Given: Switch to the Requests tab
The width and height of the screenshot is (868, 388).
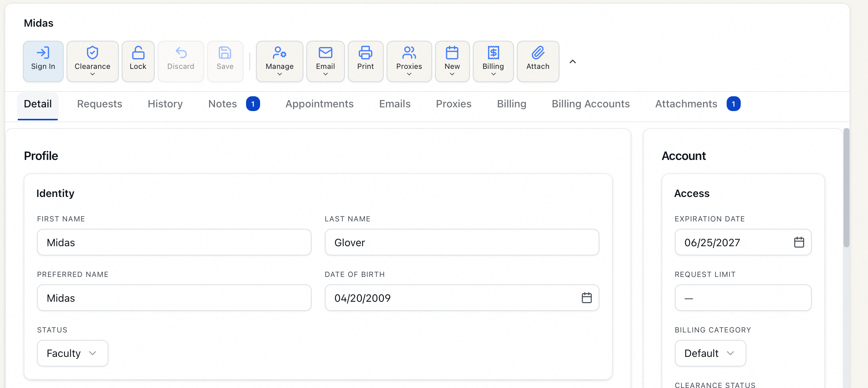Looking at the screenshot, I should 100,104.
